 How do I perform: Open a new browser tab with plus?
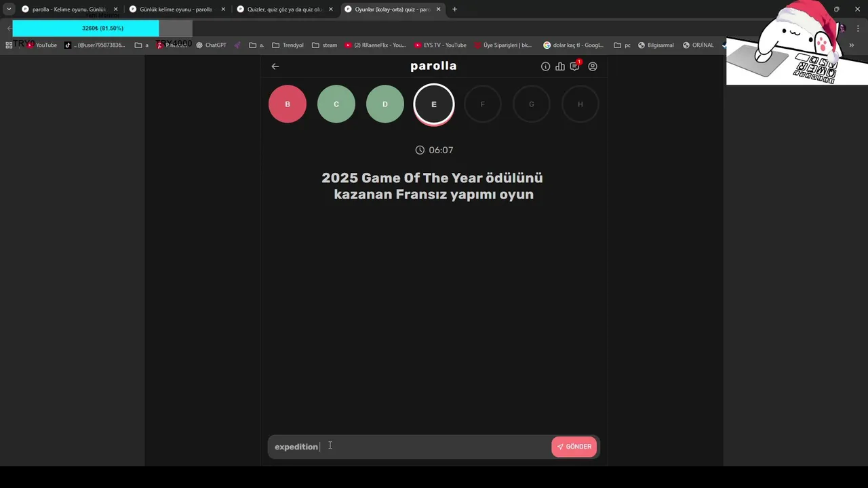(x=454, y=9)
